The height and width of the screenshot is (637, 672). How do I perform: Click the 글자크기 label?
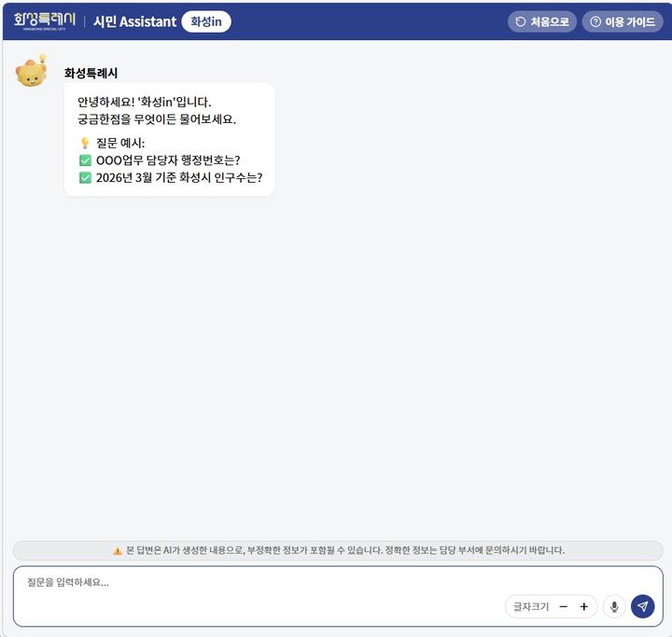(x=531, y=606)
